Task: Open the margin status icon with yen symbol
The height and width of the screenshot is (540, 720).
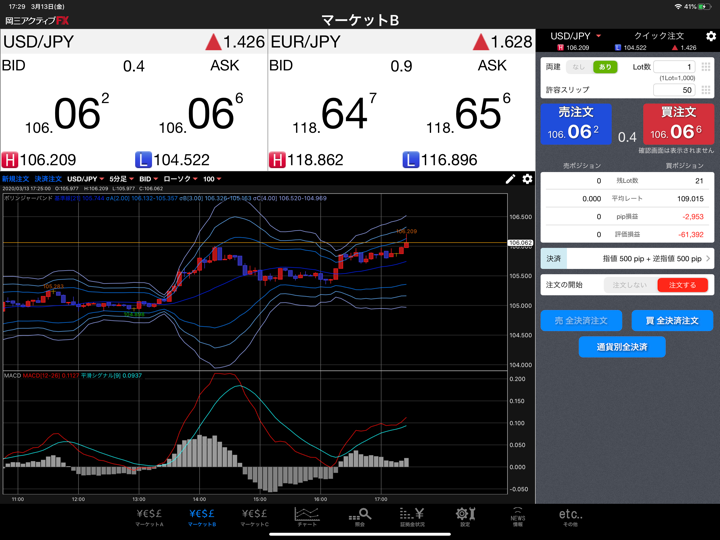Action: [x=412, y=516]
